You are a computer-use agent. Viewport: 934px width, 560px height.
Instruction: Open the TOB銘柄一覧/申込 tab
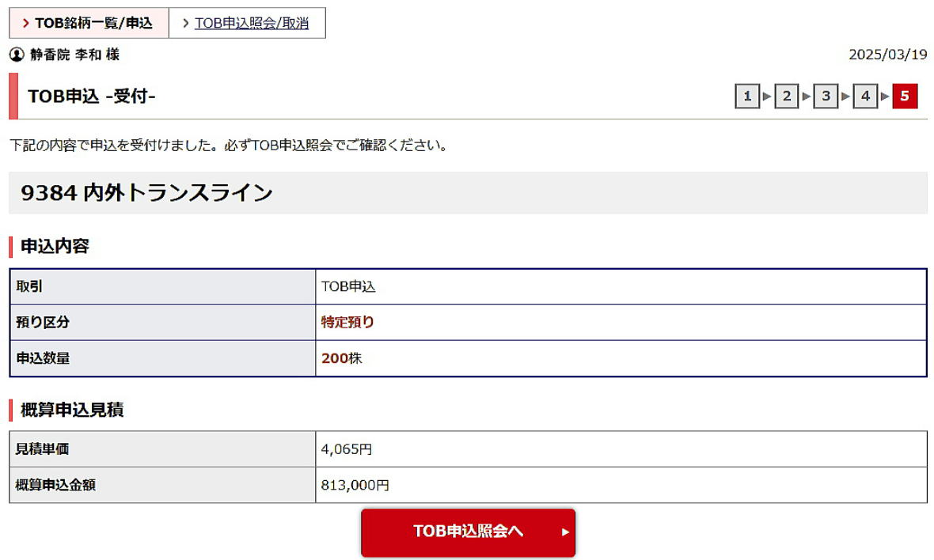coord(89,23)
